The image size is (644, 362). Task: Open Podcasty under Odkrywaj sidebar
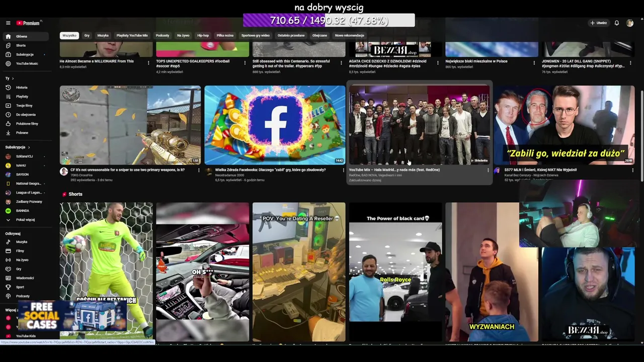tap(25, 296)
